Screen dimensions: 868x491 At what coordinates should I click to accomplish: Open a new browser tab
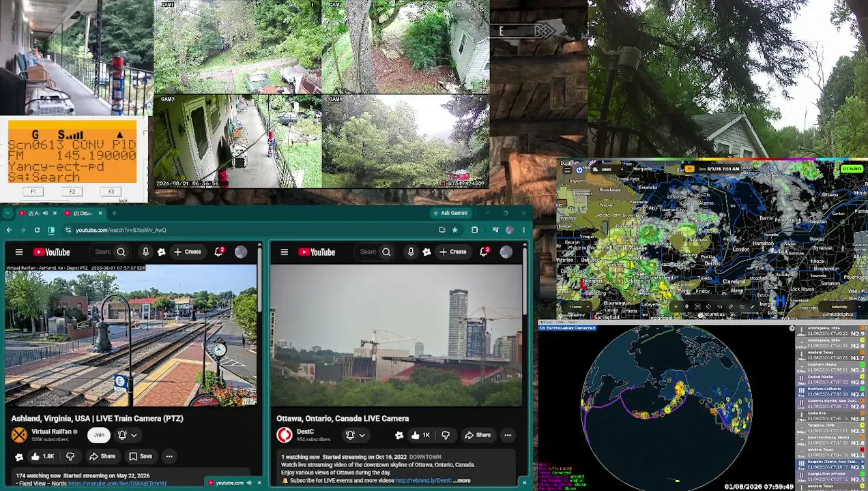(x=114, y=213)
